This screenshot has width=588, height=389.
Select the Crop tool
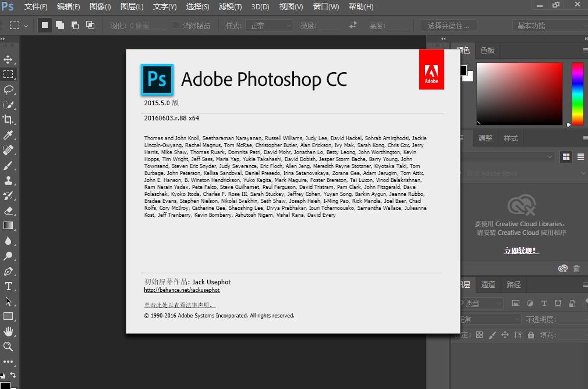click(8, 120)
